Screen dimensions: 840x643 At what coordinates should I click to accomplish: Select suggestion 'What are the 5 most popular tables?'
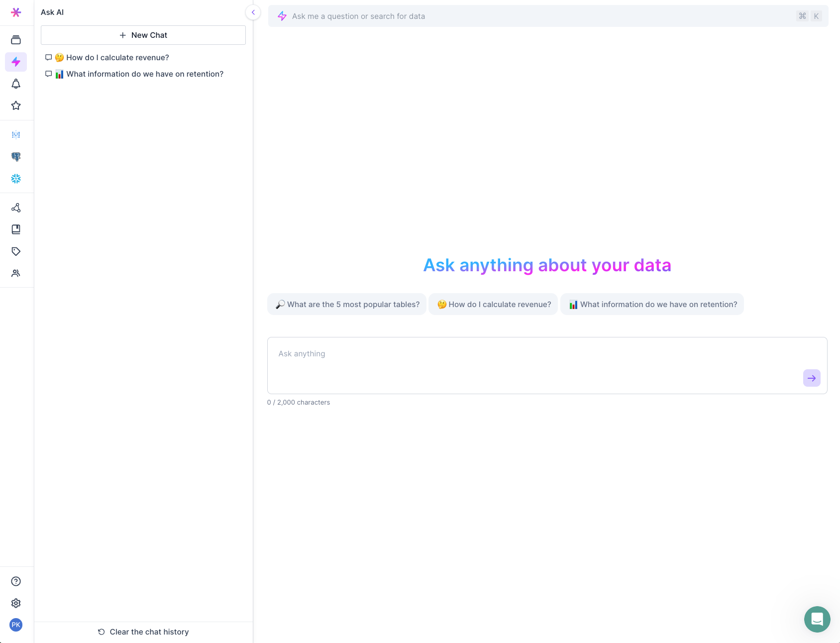[x=347, y=304]
